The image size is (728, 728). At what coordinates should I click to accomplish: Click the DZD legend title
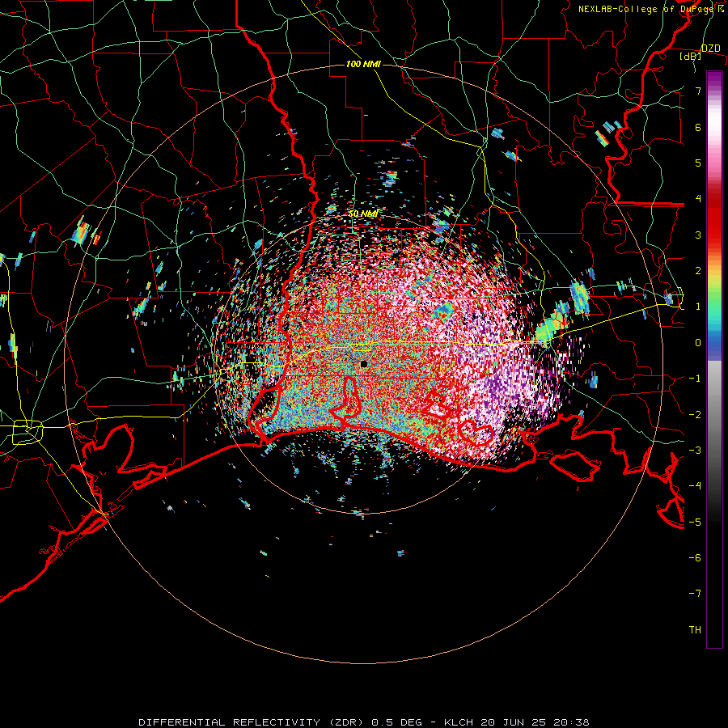tap(710, 49)
